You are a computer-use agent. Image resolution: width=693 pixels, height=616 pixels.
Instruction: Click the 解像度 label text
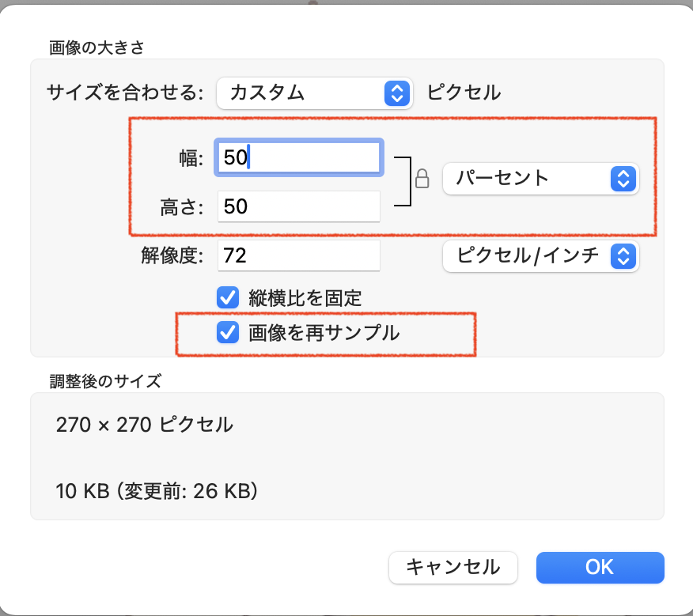coord(173,255)
